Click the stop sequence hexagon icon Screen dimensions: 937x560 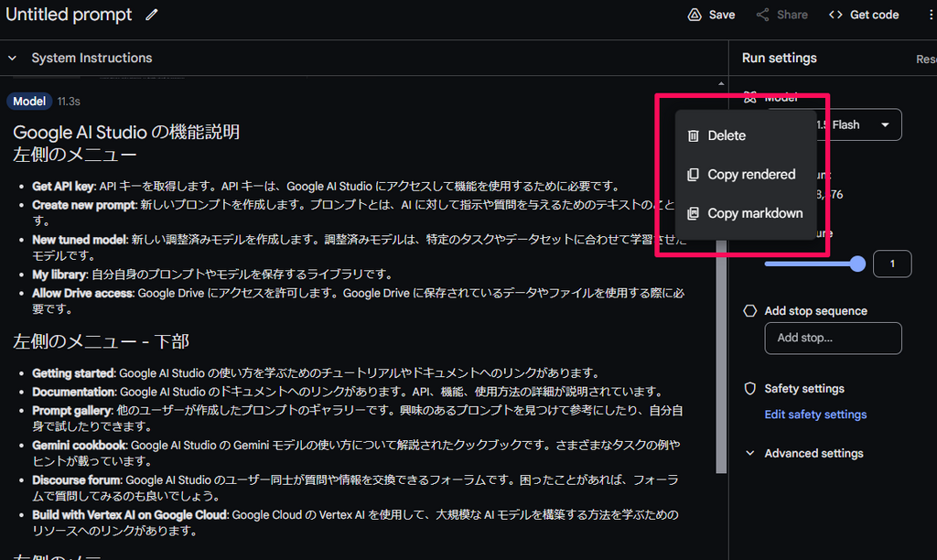pos(750,311)
